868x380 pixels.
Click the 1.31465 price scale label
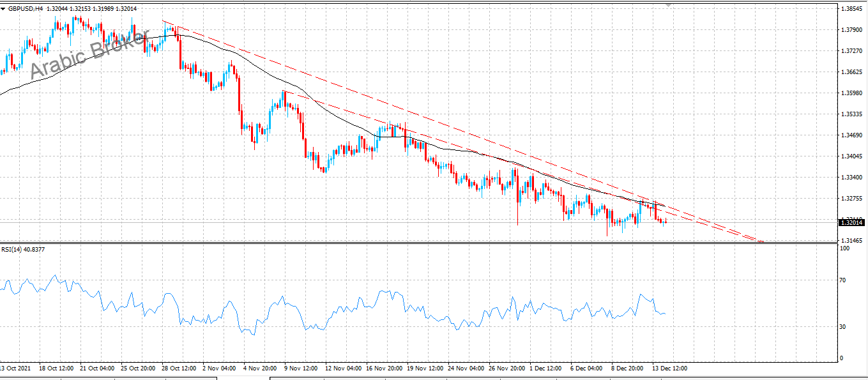(853, 241)
